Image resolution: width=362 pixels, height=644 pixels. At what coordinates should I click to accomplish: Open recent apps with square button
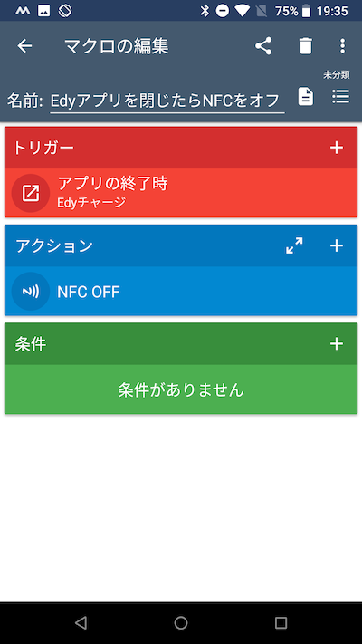tap(281, 623)
